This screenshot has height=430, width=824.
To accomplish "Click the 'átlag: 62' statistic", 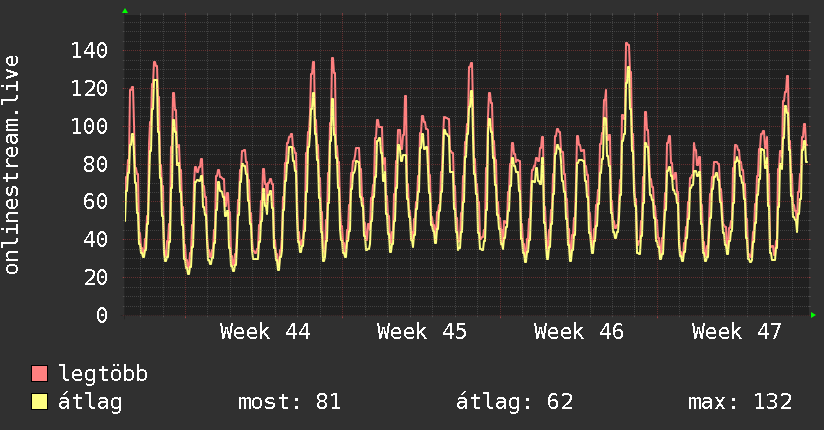I will point(514,402).
